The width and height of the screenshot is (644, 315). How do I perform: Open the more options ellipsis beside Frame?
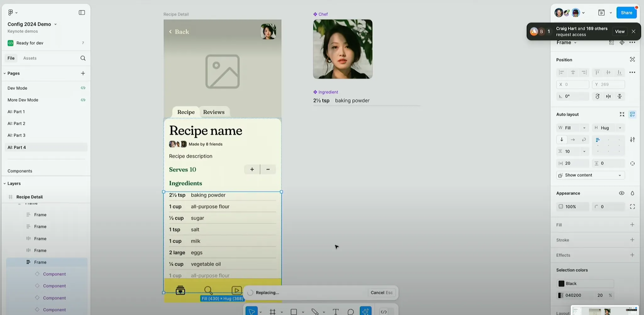click(x=632, y=42)
